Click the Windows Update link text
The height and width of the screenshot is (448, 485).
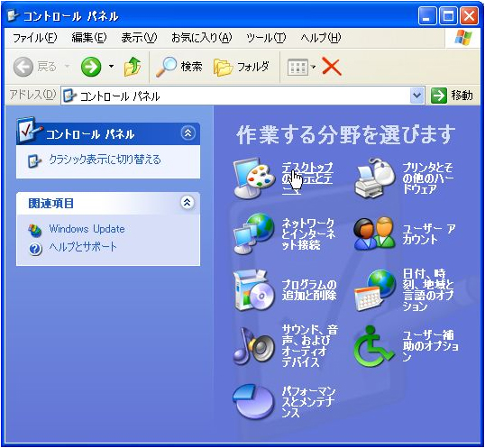(x=87, y=229)
